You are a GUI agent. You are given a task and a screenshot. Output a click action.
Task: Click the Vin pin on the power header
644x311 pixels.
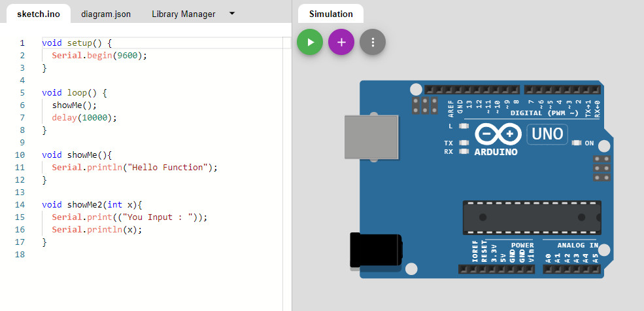point(530,270)
